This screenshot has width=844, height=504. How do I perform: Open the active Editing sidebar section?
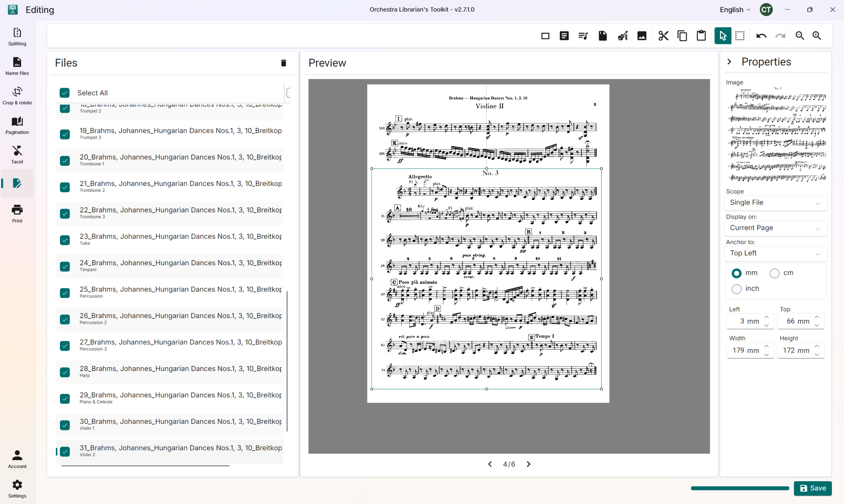click(x=17, y=183)
